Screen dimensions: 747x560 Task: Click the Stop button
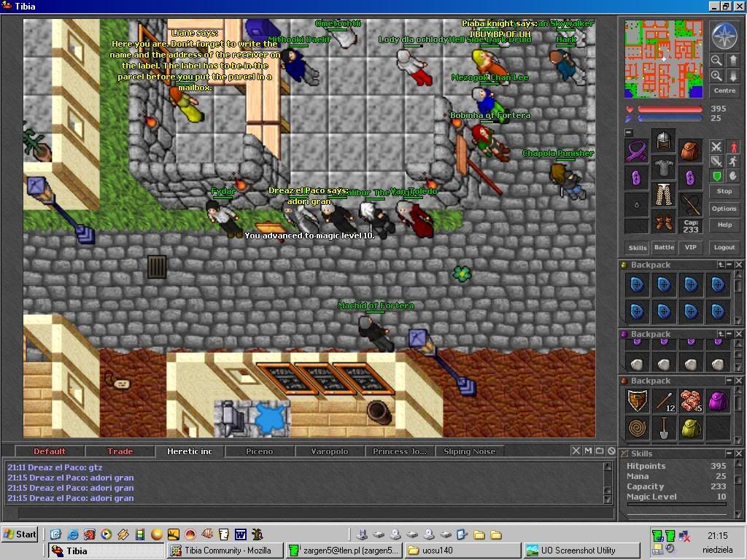724,191
